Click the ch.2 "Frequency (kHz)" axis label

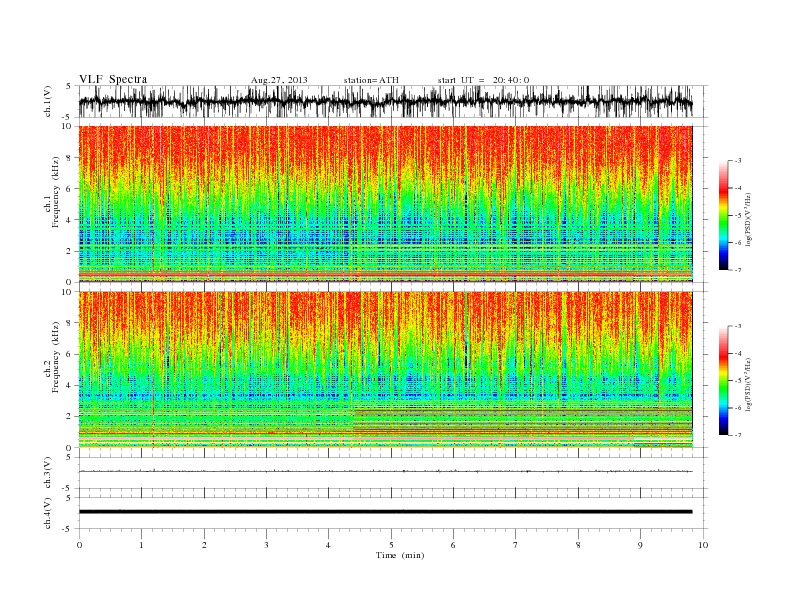(x=56, y=358)
